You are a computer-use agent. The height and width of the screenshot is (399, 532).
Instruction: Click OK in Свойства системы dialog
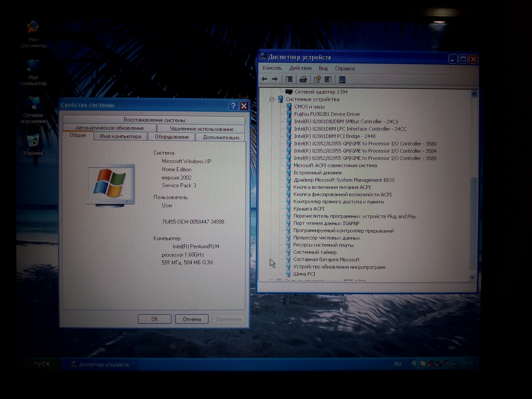pos(154,319)
